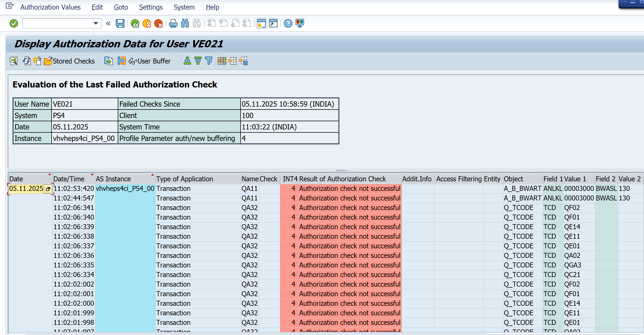
Task: Click the Details magnifier icon
Action: click(14, 61)
